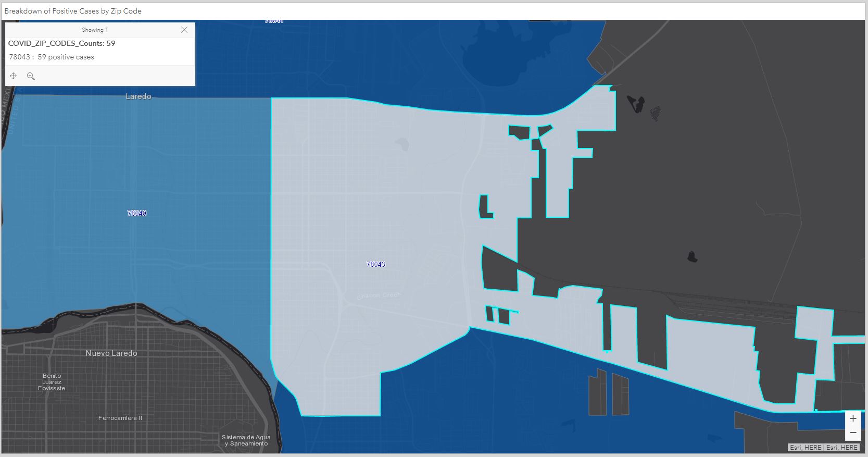Select the 78043 zip code label
The image size is (868, 457).
click(x=375, y=264)
